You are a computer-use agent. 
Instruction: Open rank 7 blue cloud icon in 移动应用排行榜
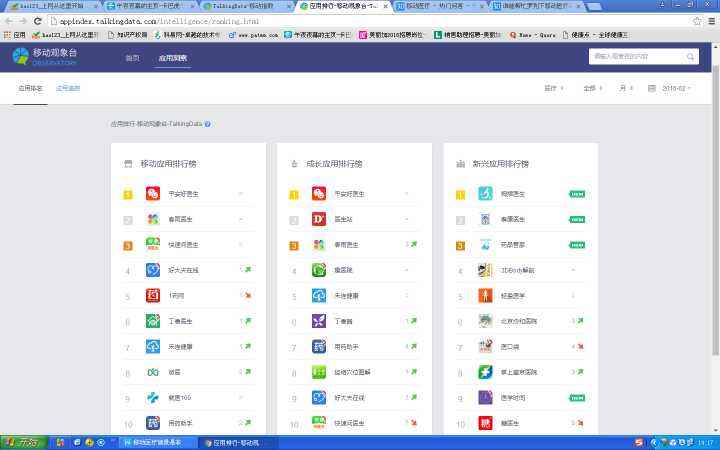(153, 346)
